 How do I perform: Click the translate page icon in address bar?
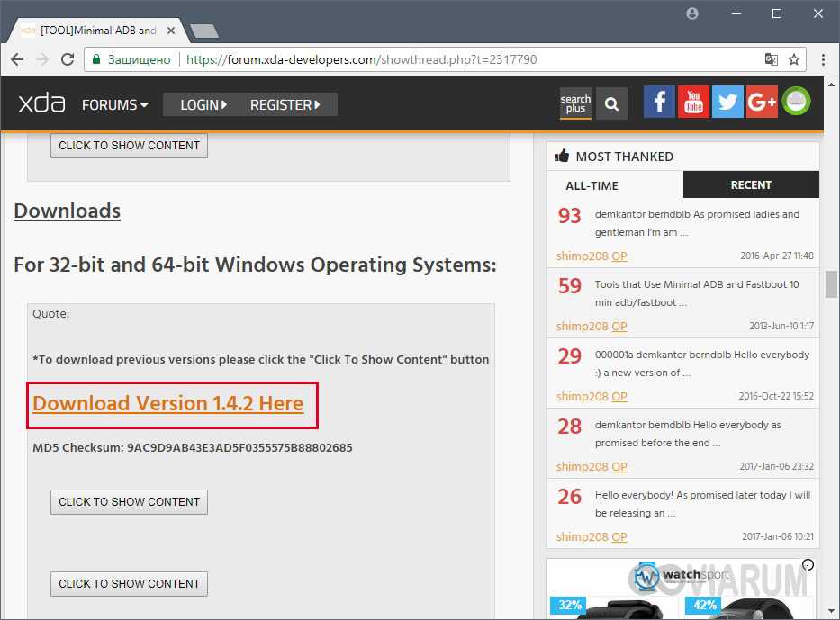pyautogui.click(x=771, y=59)
